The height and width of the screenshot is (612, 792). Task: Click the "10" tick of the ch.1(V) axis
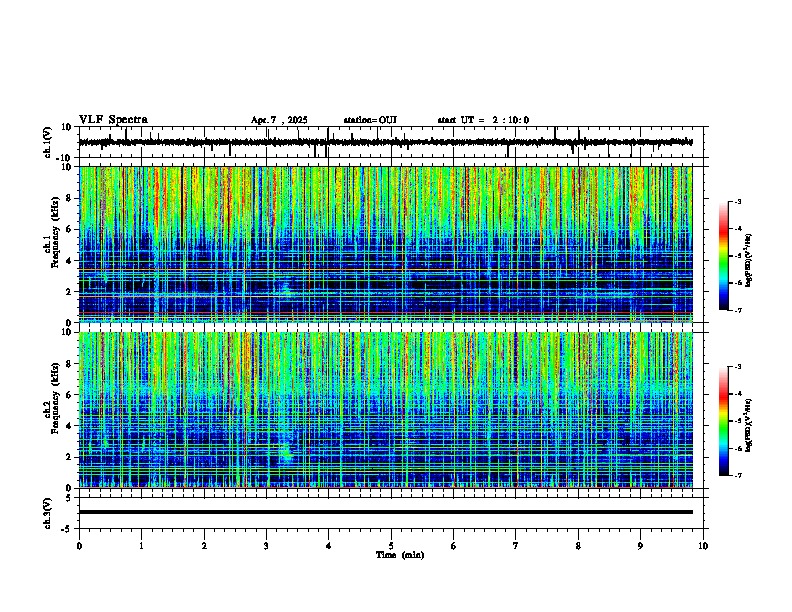(68, 127)
